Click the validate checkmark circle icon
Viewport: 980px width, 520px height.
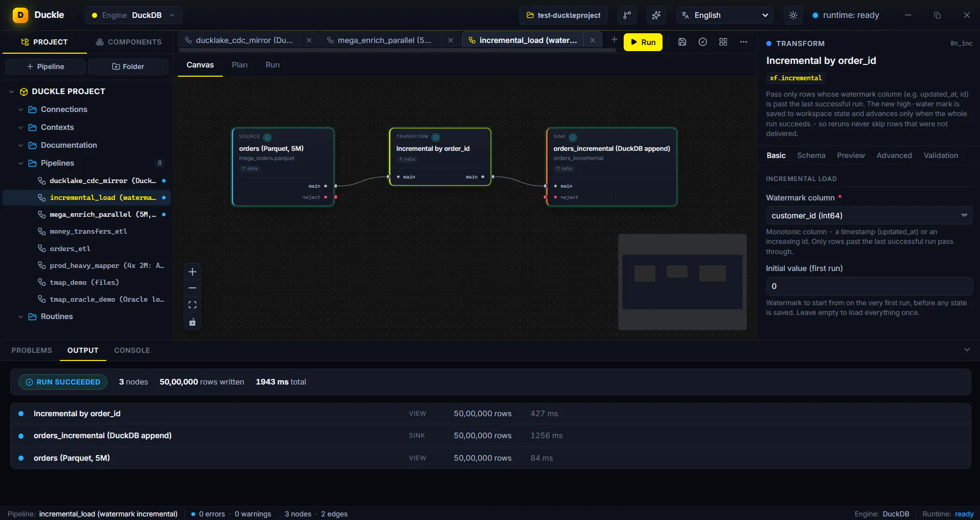pyautogui.click(x=703, y=42)
